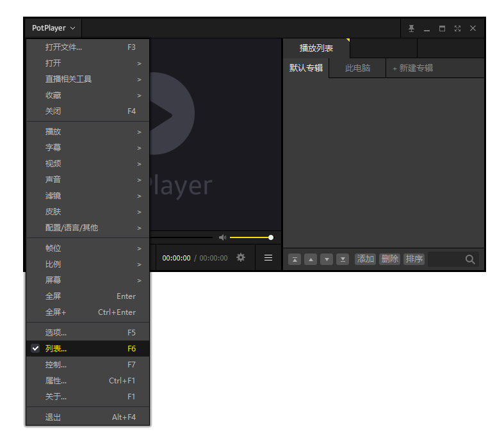Open settings via the gear icon
This screenshot has width=504, height=441.
pyautogui.click(x=241, y=257)
